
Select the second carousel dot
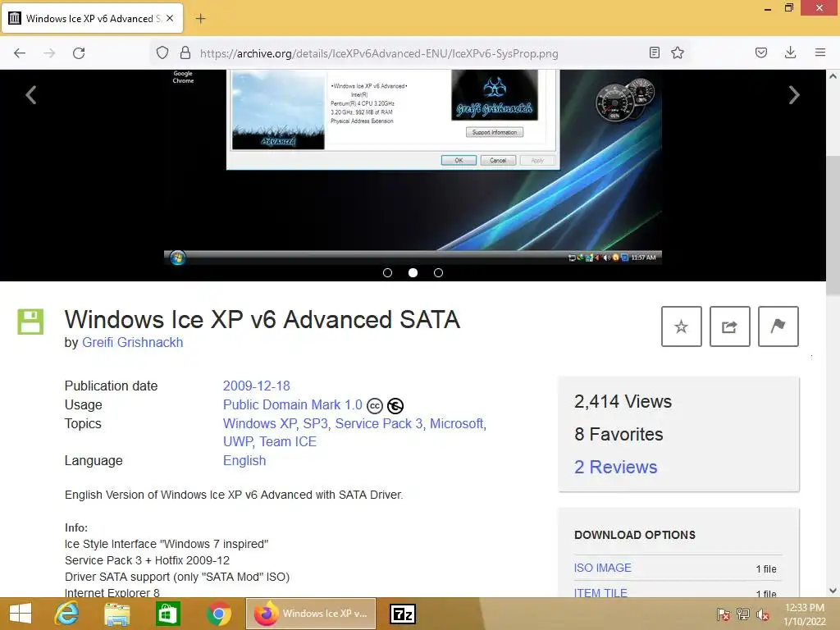coord(413,272)
